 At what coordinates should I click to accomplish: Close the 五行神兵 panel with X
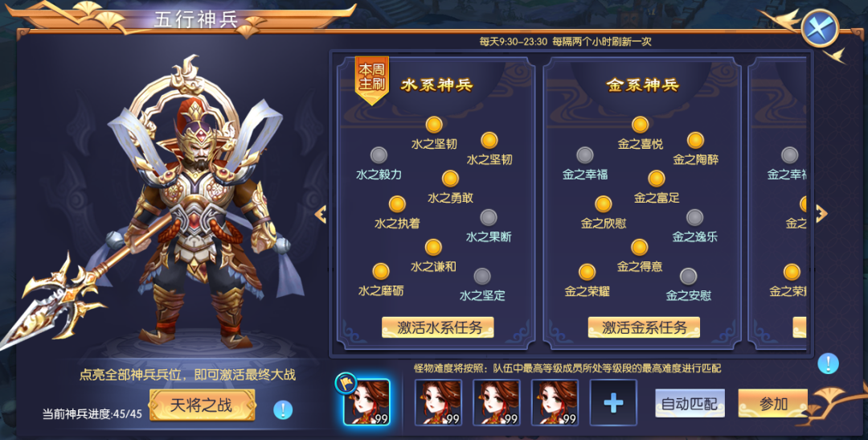pyautogui.click(x=821, y=28)
